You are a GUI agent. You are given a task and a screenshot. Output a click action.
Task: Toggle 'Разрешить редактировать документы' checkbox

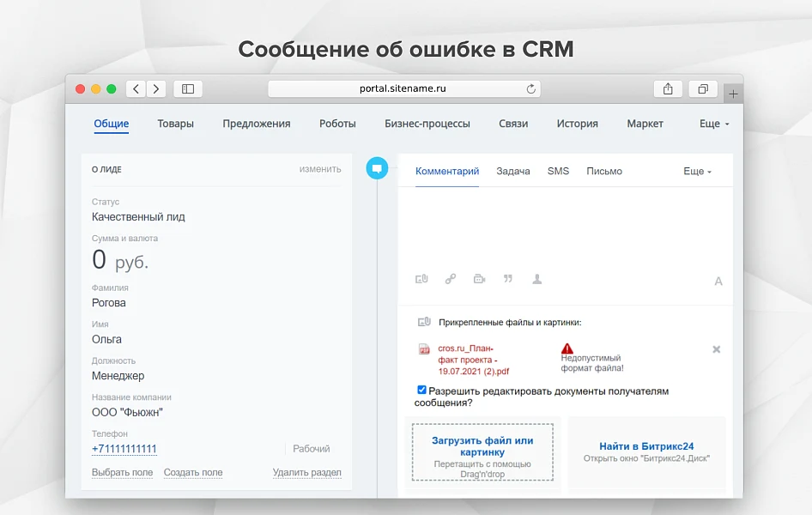point(421,390)
